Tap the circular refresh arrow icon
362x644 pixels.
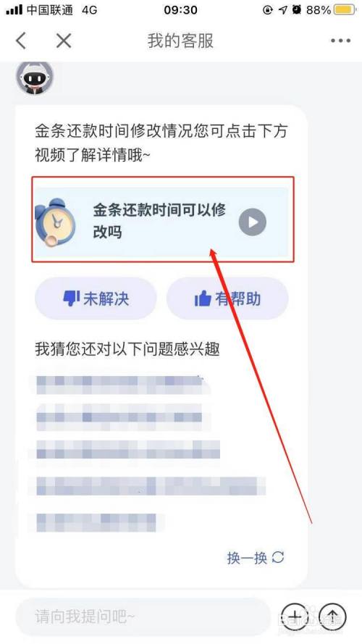coord(278,557)
